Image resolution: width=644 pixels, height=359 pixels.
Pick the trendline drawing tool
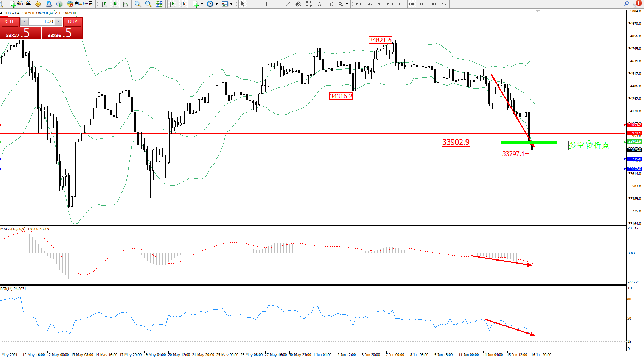point(288,4)
